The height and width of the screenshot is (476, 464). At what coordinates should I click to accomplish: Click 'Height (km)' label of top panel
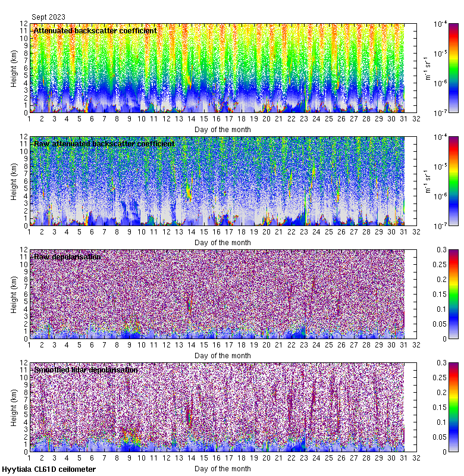14,68
